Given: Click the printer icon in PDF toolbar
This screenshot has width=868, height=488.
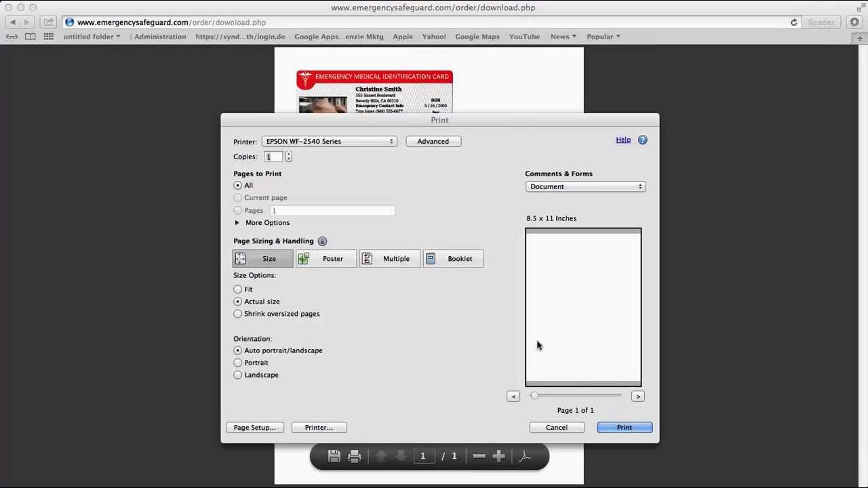Looking at the screenshot, I should point(354,457).
